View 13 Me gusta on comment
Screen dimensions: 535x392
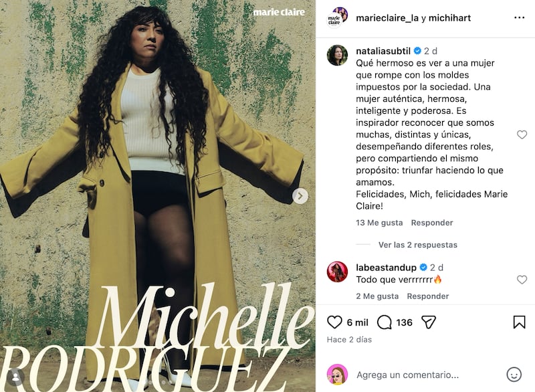(379, 223)
